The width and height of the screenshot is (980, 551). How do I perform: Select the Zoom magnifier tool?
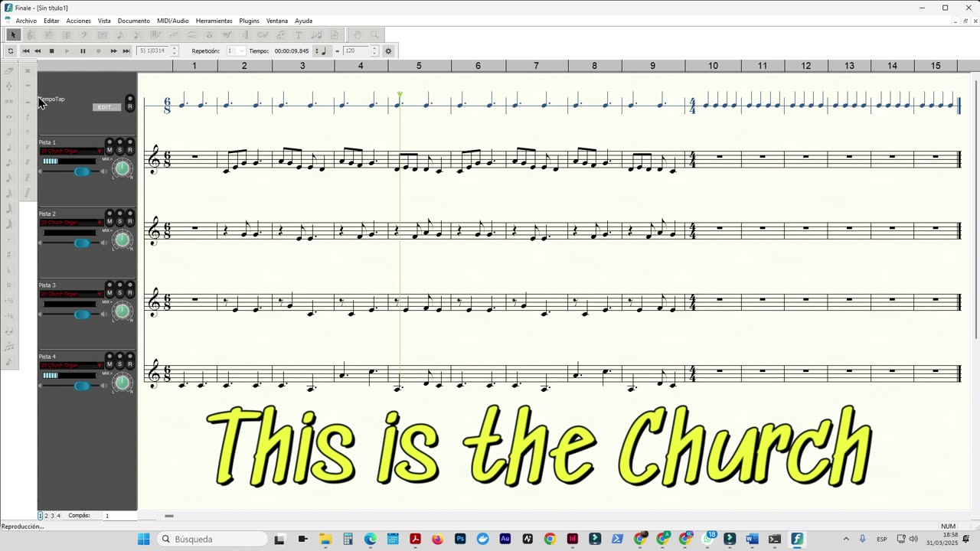pyautogui.click(x=374, y=34)
